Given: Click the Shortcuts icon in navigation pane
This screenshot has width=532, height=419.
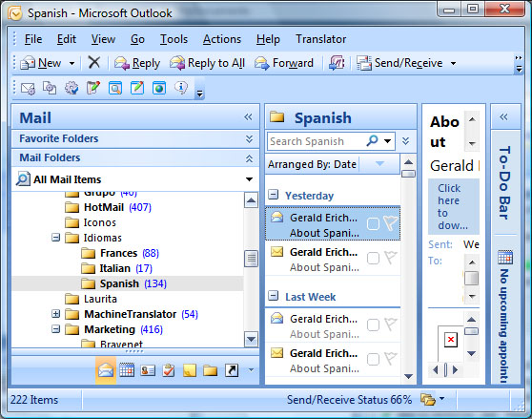Looking at the screenshot, I should [x=232, y=370].
